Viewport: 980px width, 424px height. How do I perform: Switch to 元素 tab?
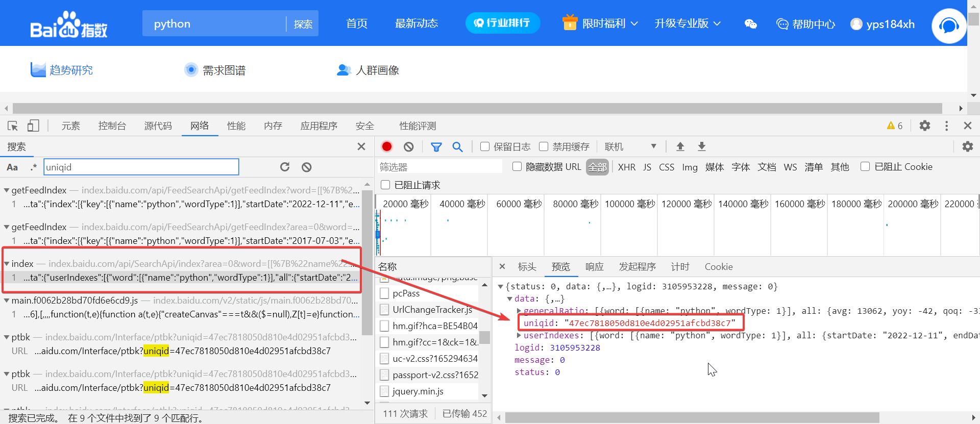point(71,126)
